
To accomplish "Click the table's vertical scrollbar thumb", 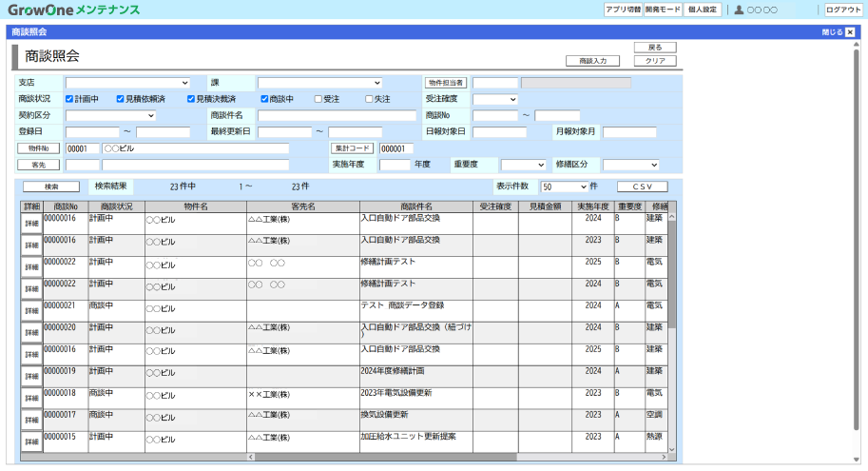I will [x=672, y=274].
